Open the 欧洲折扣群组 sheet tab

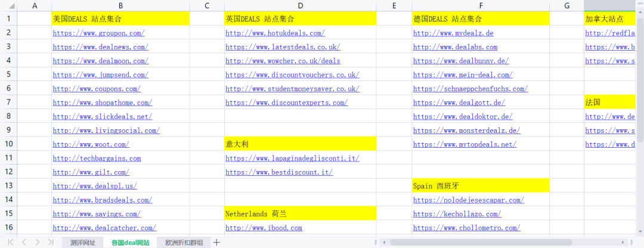184,242
